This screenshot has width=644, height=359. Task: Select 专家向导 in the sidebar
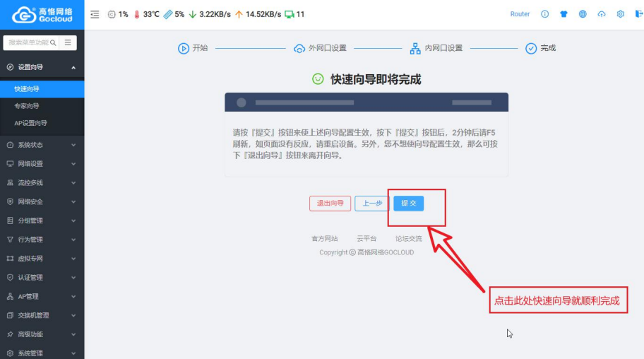click(x=27, y=106)
